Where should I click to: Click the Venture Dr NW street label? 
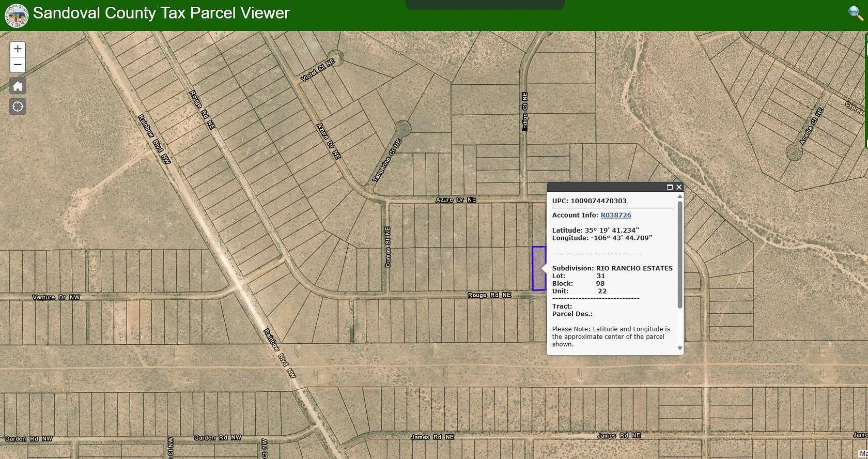click(x=56, y=297)
